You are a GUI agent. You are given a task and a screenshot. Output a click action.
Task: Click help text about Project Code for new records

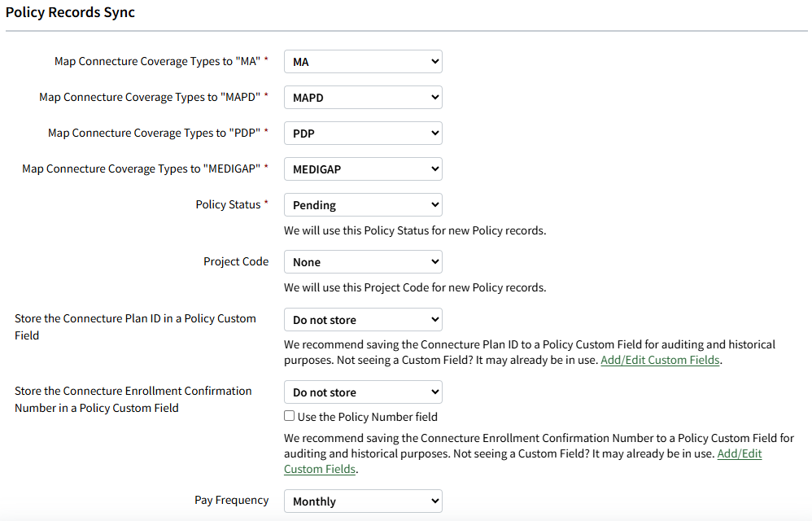pyautogui.click(x=415, y=287)
